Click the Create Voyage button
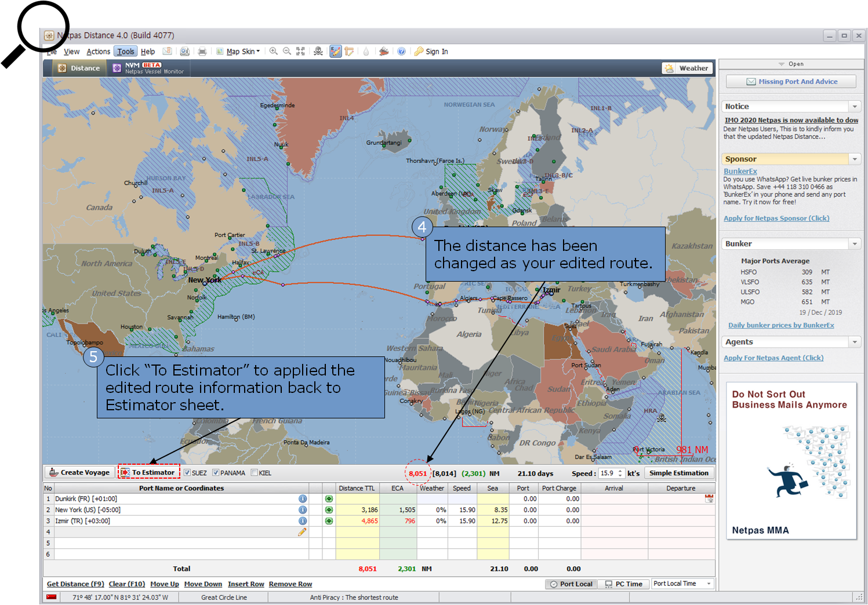This screenshot has width=868, height=605. 79,473
